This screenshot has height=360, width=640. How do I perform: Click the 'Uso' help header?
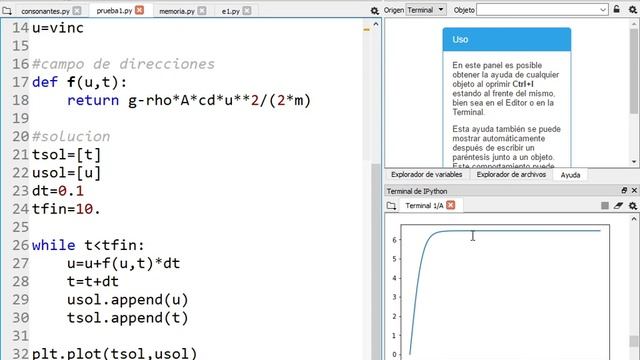click(507, 40)
